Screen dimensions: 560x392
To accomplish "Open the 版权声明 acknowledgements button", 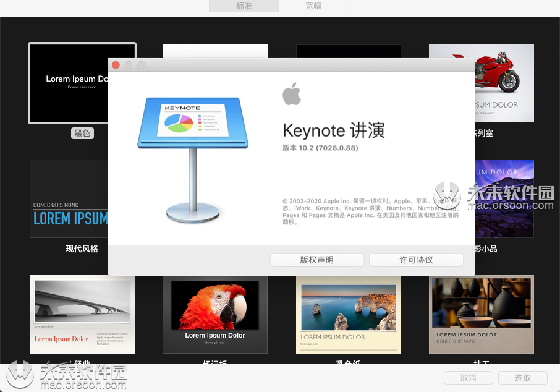I will [317, 260].
